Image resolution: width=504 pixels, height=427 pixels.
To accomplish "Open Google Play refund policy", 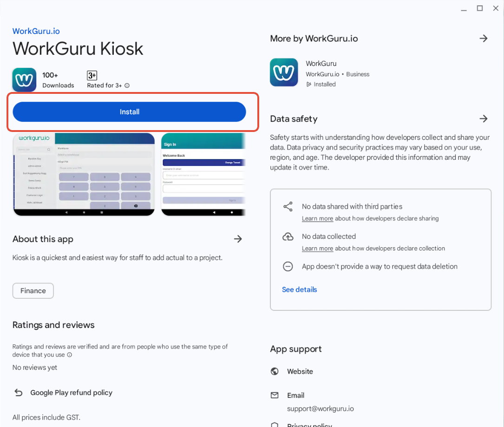I will coord(72,393).
